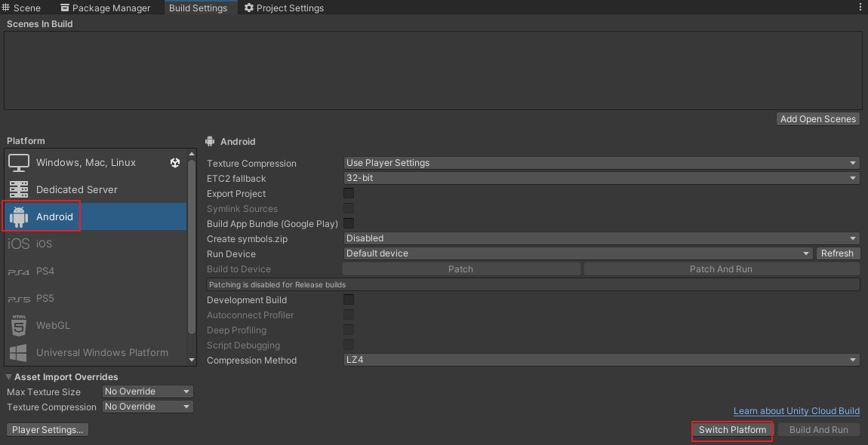This screenshot has width=868, height=445.
Task: Open the Project Settings tab
Action: coord(290,8)
